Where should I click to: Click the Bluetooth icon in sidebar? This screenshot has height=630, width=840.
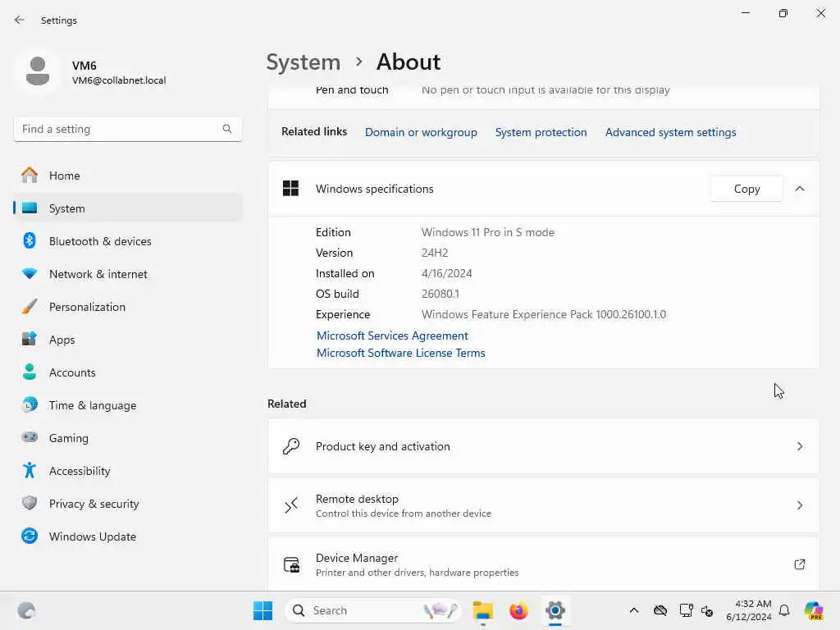30,240
